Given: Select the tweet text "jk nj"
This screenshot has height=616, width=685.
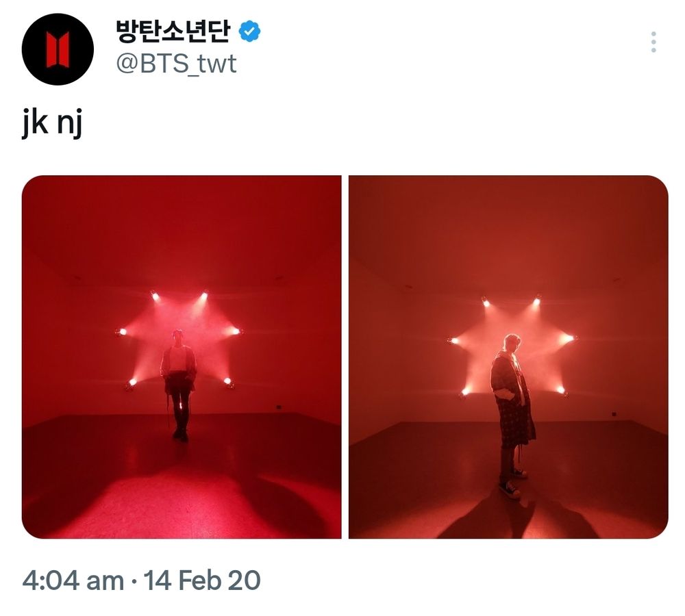Looking at the screenshot, I should [x=52, y=123].
